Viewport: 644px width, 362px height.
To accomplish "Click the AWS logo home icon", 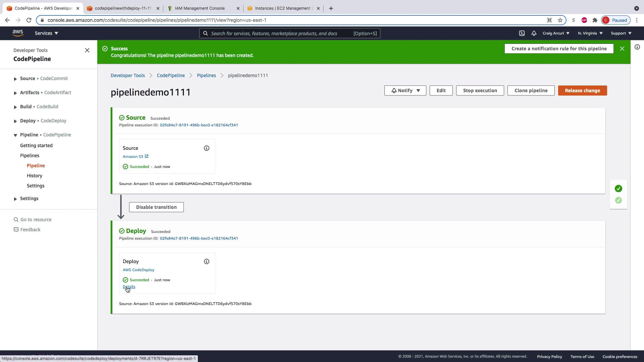I will (18, 33).
